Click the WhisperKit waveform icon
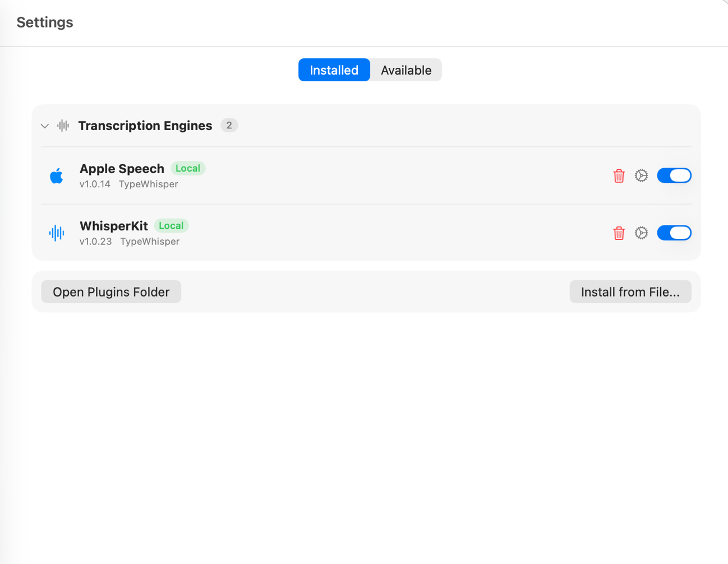The height and width of the screenshot is (564, 728). coord(57,233)
